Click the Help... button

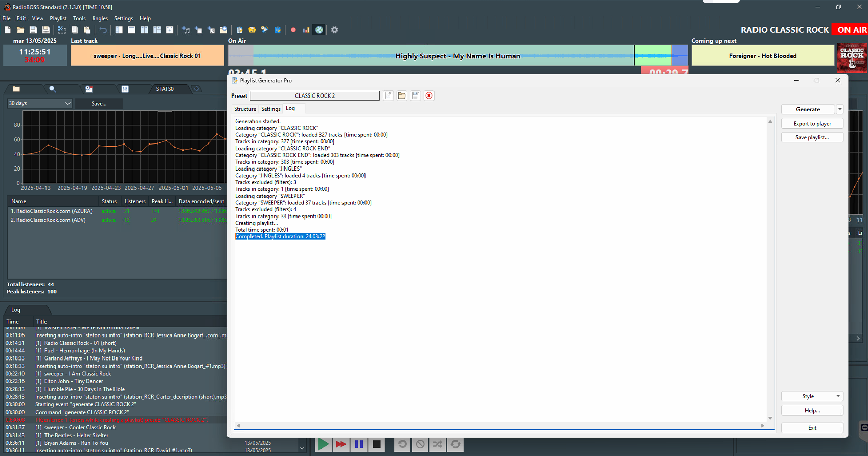(x=812, y=411)
